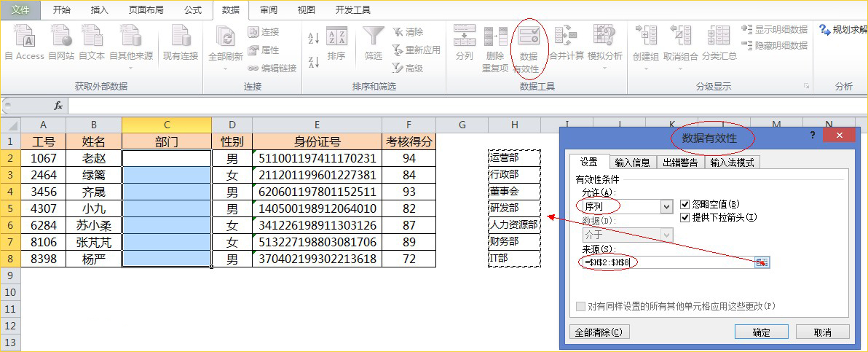Open the 文件 tab
This screenshot has height=352, width=868.
[21, 10]
